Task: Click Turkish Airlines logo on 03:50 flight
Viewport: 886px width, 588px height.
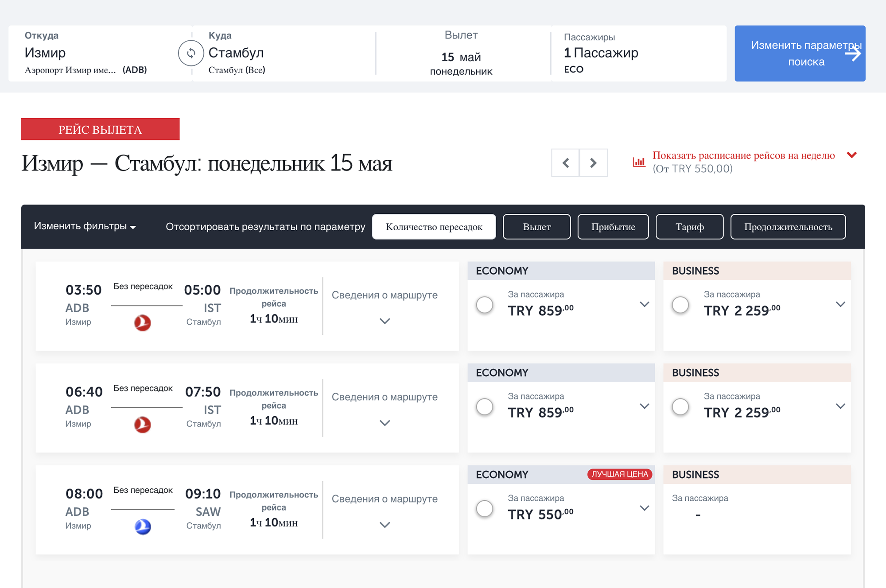Action: tap(142, 322)
